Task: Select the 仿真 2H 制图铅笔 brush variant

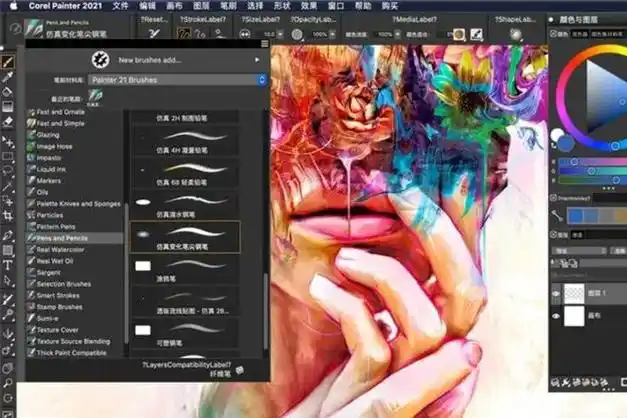Action: (185, 118)
